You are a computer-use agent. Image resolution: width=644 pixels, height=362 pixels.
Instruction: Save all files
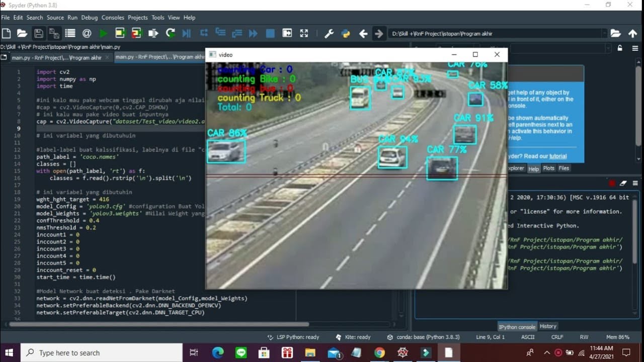pos(54,33)
